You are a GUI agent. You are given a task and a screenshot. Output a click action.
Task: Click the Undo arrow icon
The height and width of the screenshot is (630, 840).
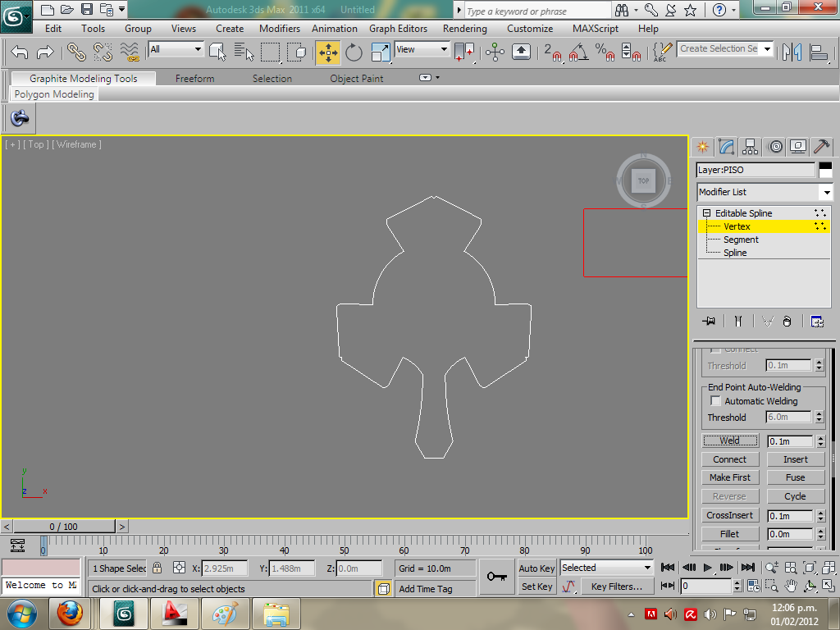pyautogui.click(x=20, y=52)
